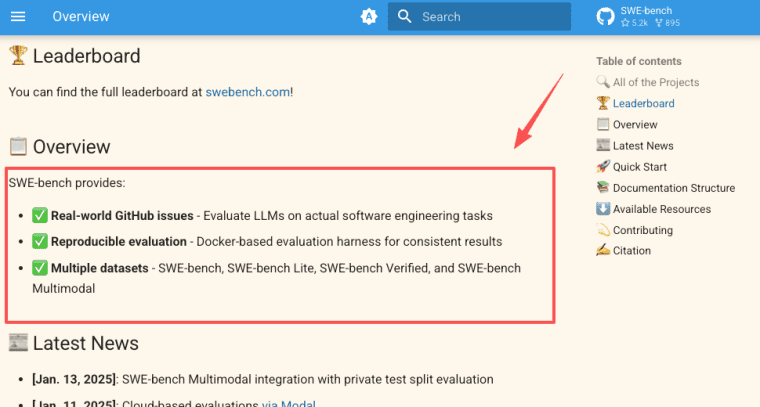Toggle the color theme brightness icon
Image resolution: width=760 pixels, height=407 pixels.
point(369,16)
